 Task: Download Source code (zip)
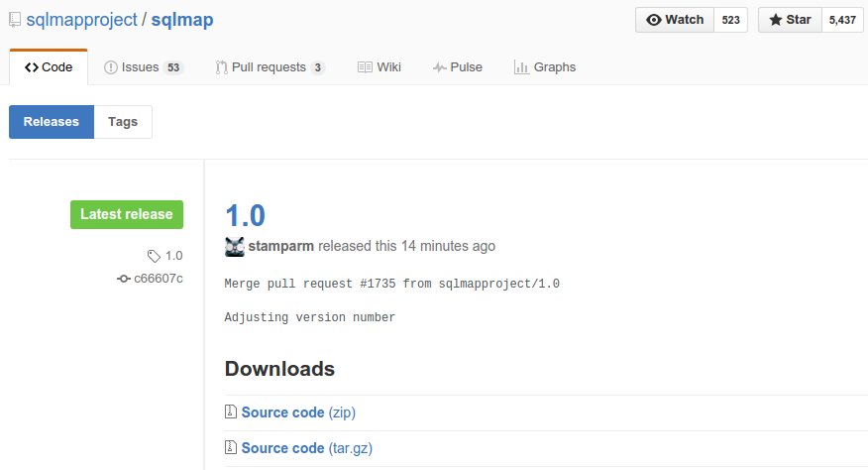298,412
